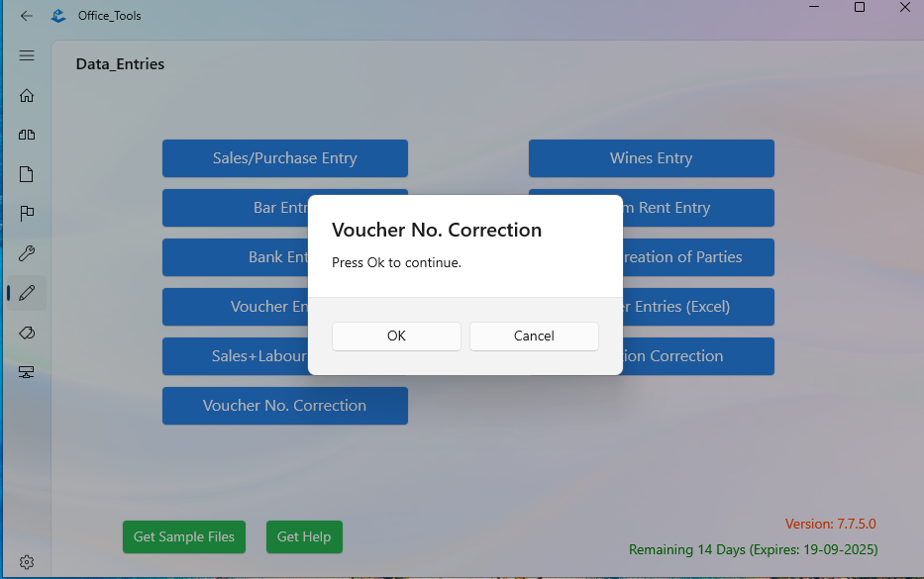This screenshot has height=579, width=924.
Task: Open the document page icon in sidebar
Action: pos(27,174)
